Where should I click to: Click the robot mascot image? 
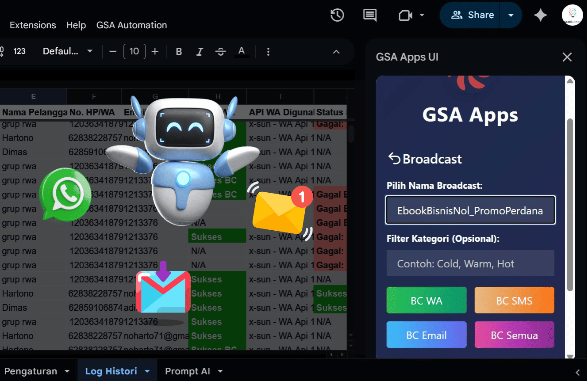(182, 161)
